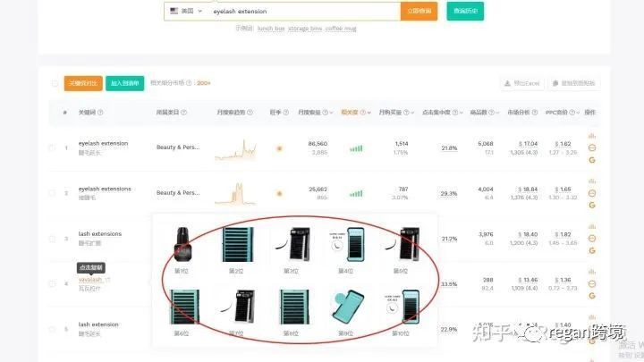This screenshot has width=644, height=362.
Task: Open help icon beside 市场分析 column header
Action: pos(535,113)
